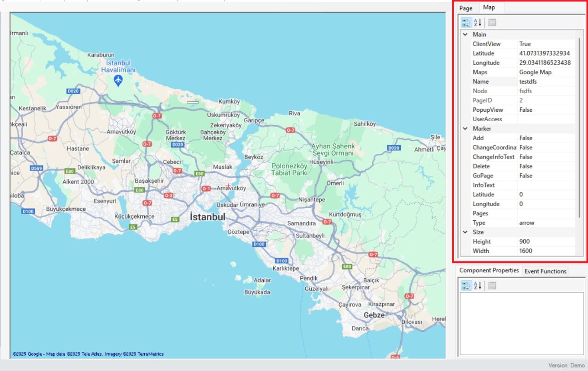The height and width of the screenshot is (371, 588).
Task: Click the Karaburun label on the map
Action: [100, 55]
